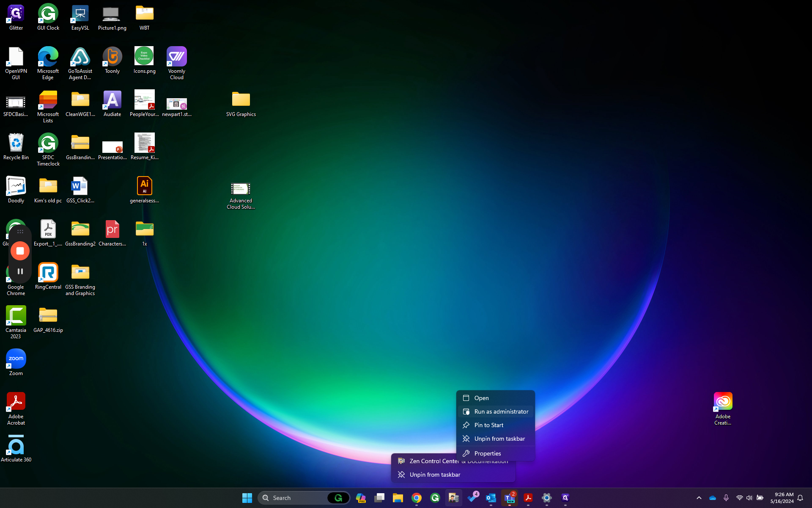The image size is (812, 508).
Task: Click the taskbar Search box
Action: [304, 498]
